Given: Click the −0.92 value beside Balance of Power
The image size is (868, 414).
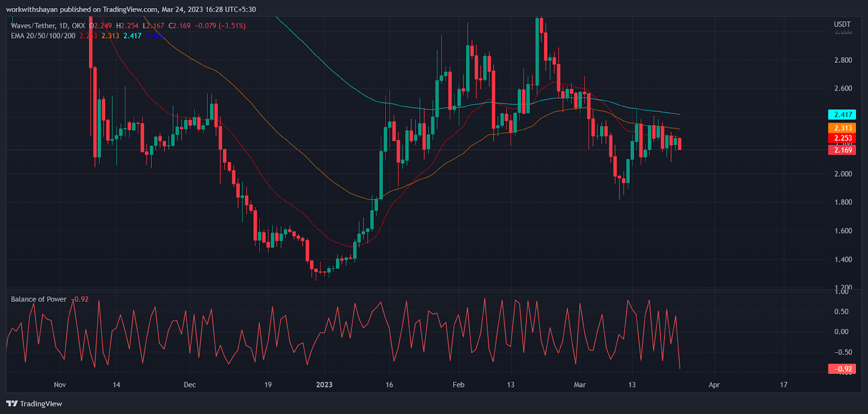Looking at the screenshot, I should (x=80, y=299).
